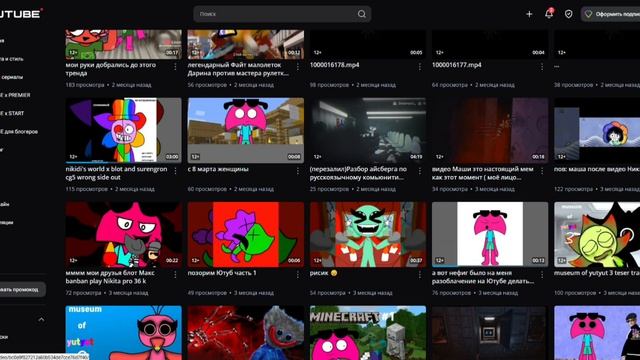Open the notifications bell icon
This screenshot has height=360, width=640.
(549, 13)
